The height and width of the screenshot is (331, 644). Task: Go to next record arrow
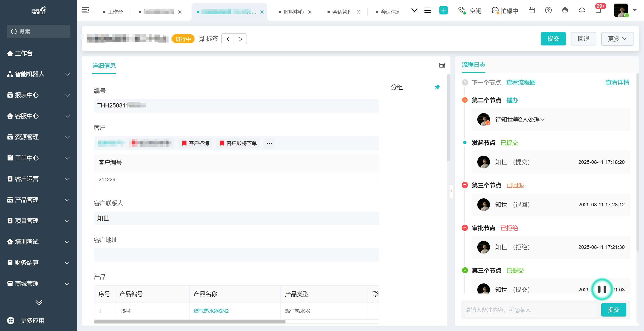click(240, 39)
